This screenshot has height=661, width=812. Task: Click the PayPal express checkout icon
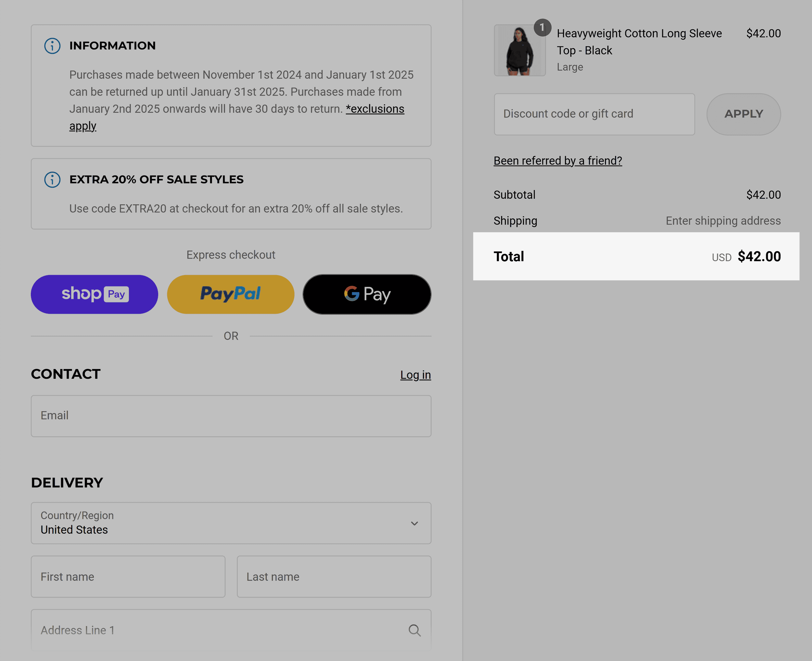231,294
